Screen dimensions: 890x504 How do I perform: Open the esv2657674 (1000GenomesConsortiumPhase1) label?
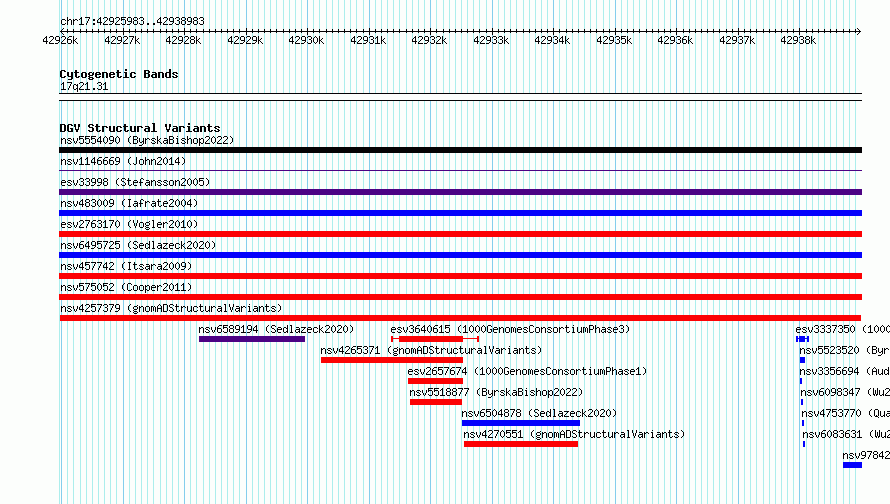click(x=527, y=371)
